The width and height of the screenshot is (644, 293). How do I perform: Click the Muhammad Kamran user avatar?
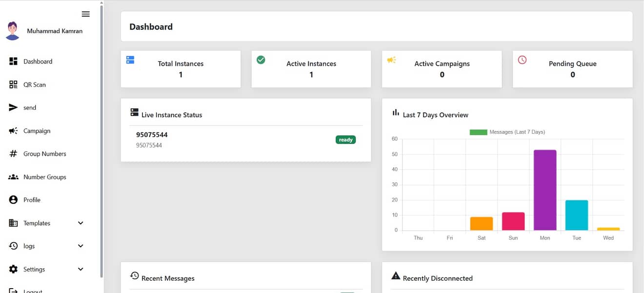13,31
